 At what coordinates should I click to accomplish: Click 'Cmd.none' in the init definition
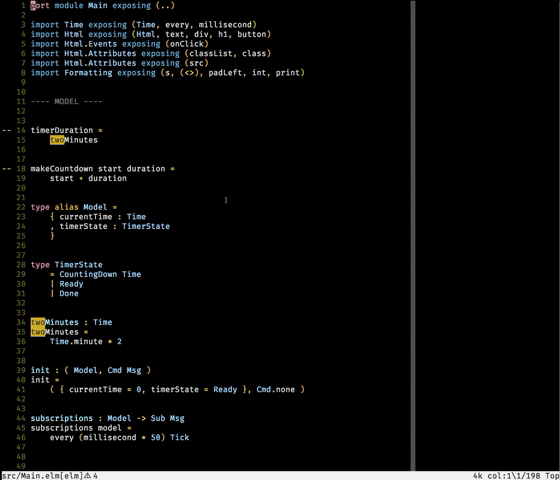276,389
